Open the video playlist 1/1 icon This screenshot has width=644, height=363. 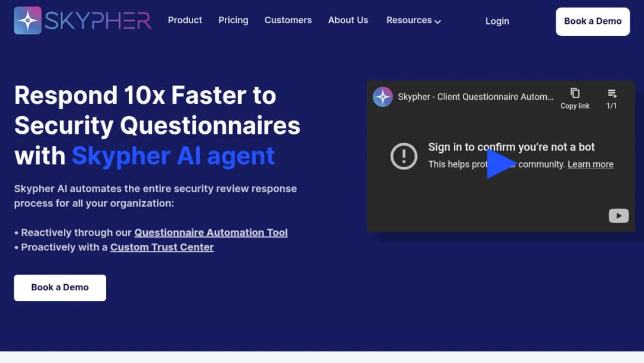pos(612,99)
